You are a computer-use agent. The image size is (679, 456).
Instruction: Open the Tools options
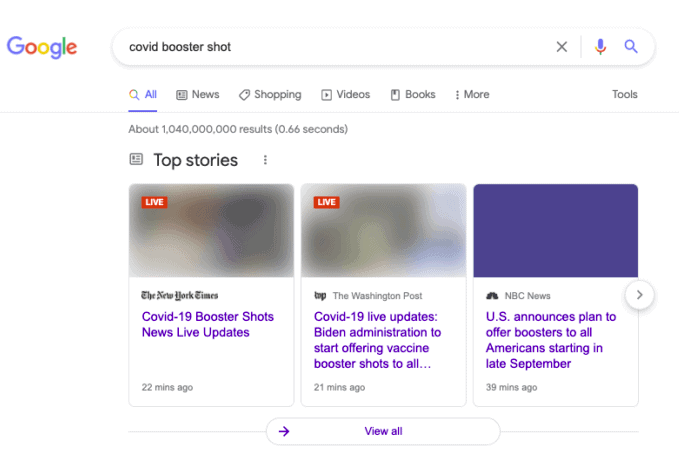pyautogui.click(x=624, y=95)
